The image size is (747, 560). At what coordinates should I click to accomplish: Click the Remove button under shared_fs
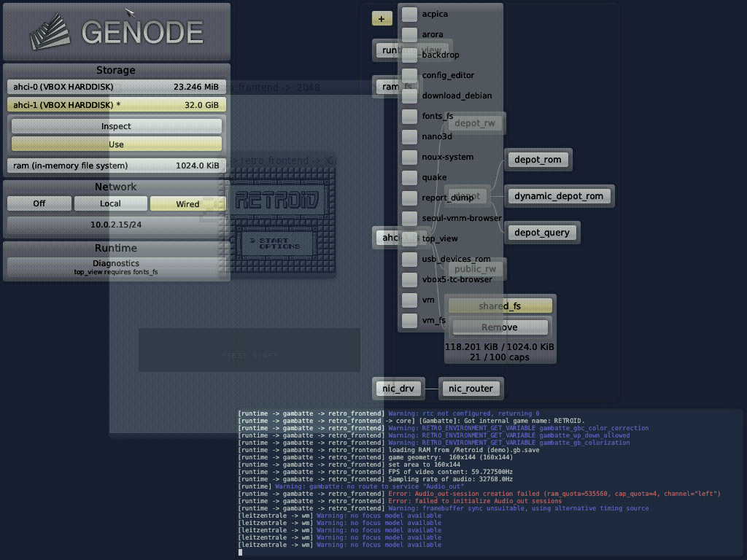tap(499, 327)
